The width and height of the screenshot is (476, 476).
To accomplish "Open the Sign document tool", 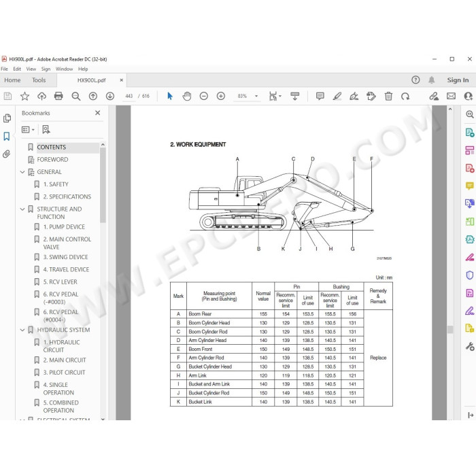I will (354, 97).
